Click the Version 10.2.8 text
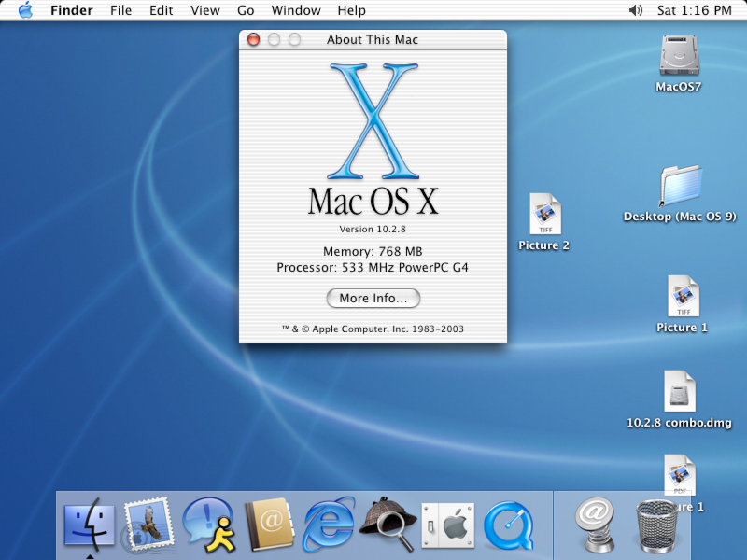747x560 pixels. [373, 229]
